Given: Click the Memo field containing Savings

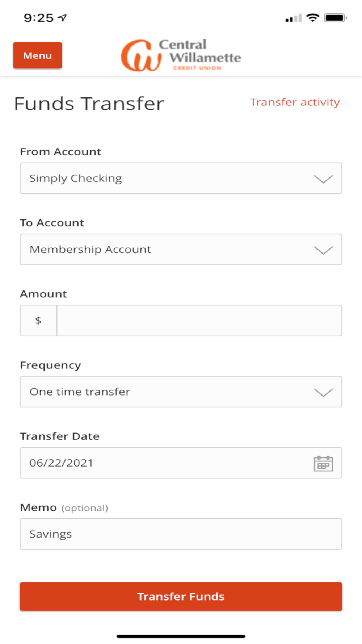Looking at the screenshot, I should [181, 534].
